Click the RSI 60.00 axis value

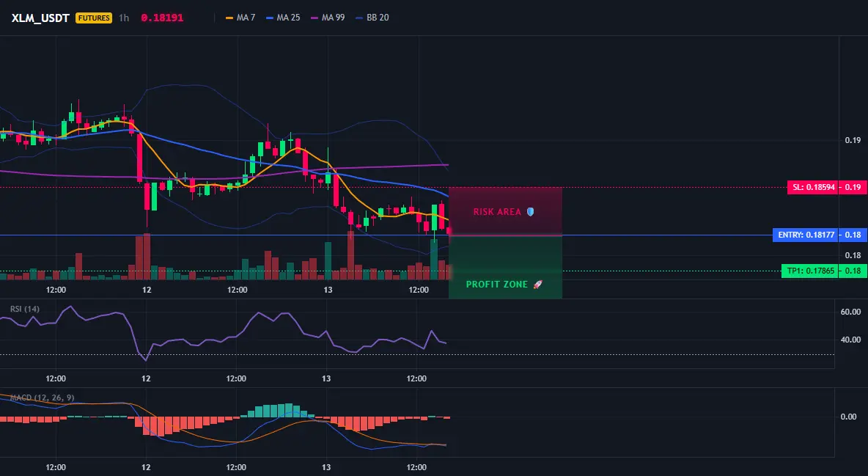[851, 312]
